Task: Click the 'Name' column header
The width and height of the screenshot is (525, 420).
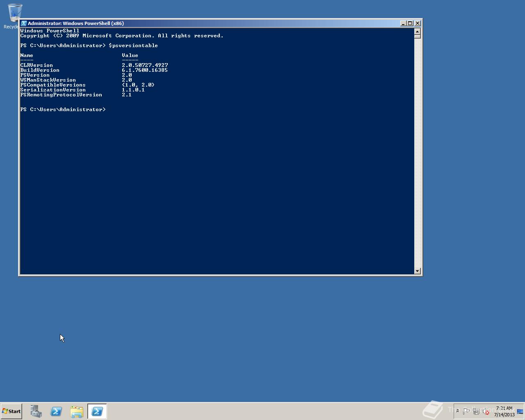Action: click(27, 55)
